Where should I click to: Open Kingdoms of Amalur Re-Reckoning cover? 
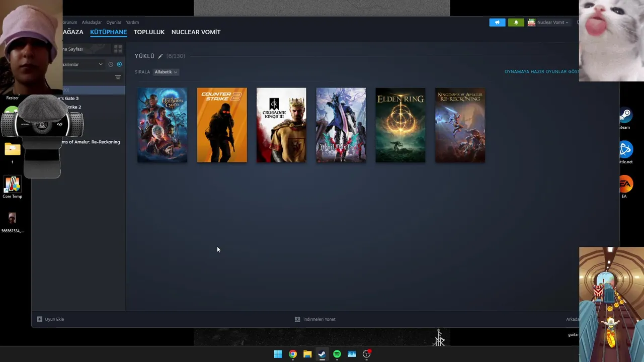460,125
